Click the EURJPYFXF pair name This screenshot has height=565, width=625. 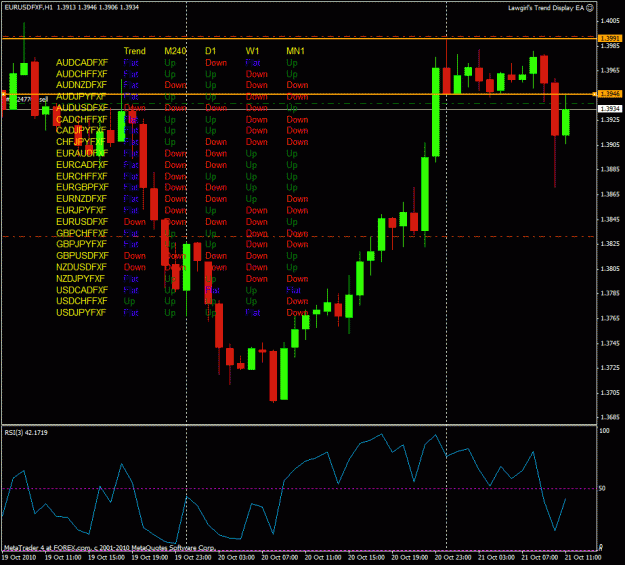point(81,210)
